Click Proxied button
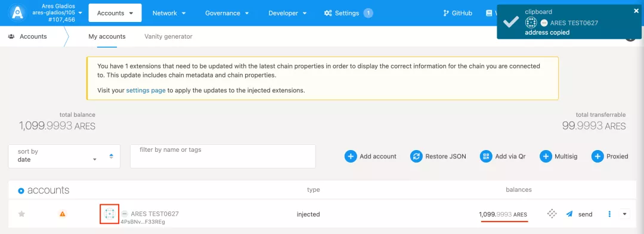The image size is (644, 234). tap(610, 156)
